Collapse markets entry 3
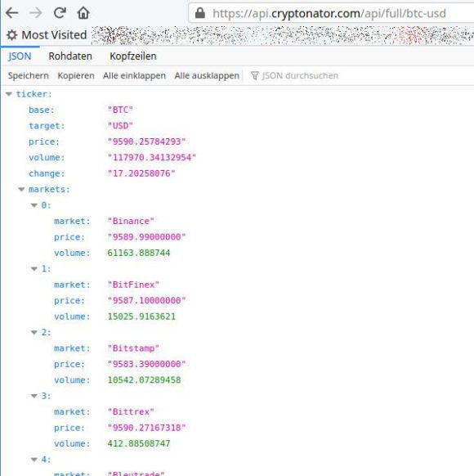The image size is (474, 476). coord(34,396)
